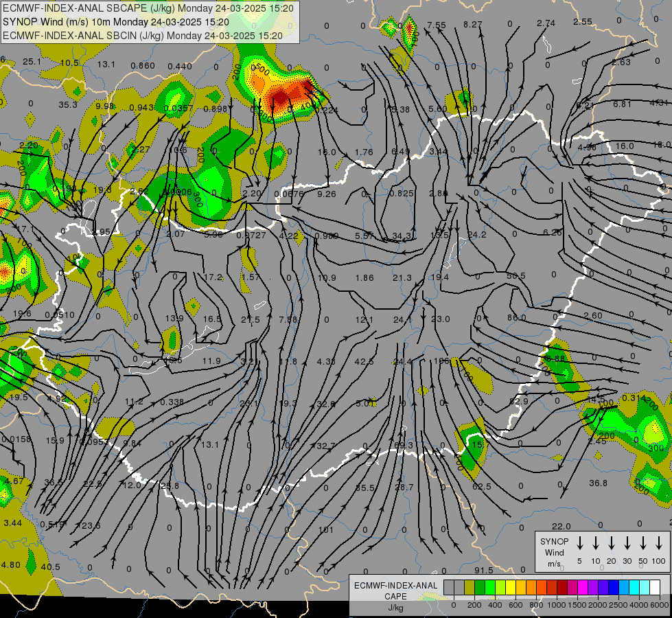The height and width of the screenshot is (618, 672).
Task: Click the 30 m/s wind arrow in legend
Action: pos(627,543)
